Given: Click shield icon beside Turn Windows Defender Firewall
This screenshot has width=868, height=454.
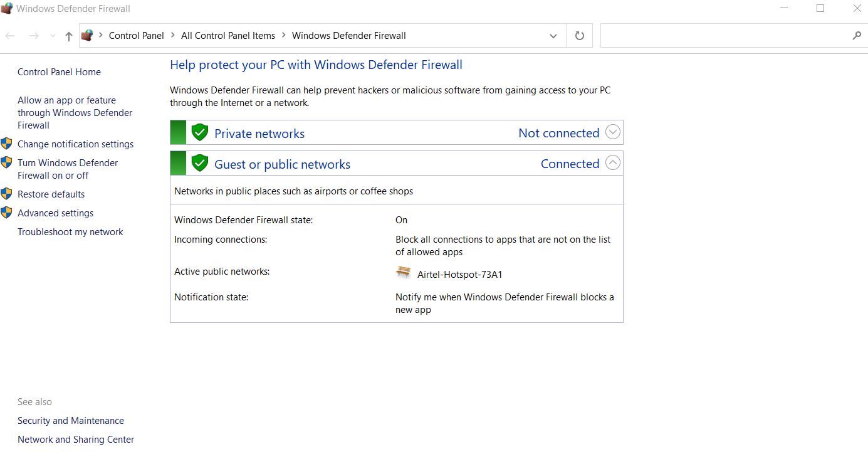Looking at the screenshot, I should pos(6,162).
